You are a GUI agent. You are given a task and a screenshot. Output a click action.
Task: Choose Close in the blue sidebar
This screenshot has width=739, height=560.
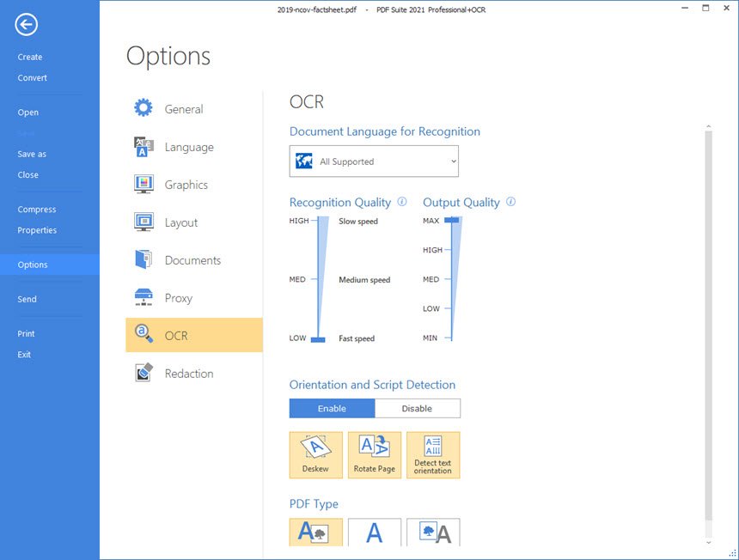point(28,174)
